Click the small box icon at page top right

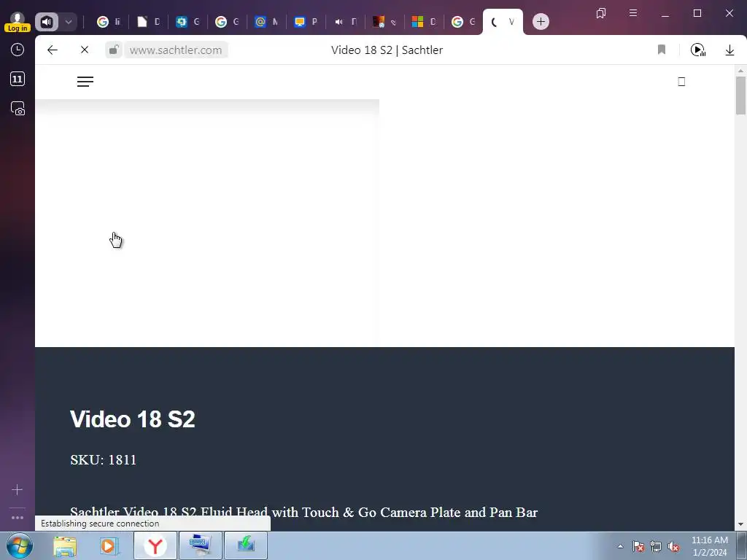tap(681, 82)
